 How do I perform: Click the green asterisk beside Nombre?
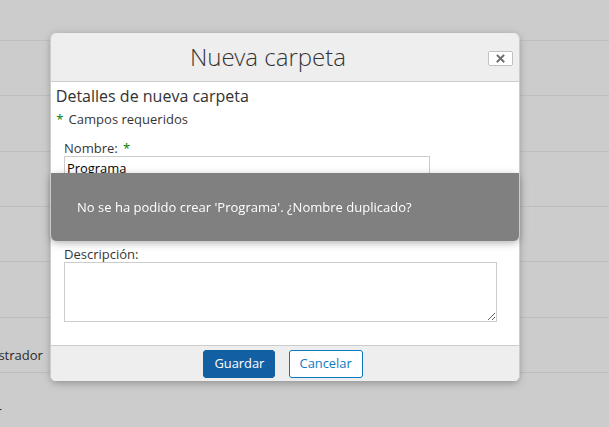click(x=126, y=148)
